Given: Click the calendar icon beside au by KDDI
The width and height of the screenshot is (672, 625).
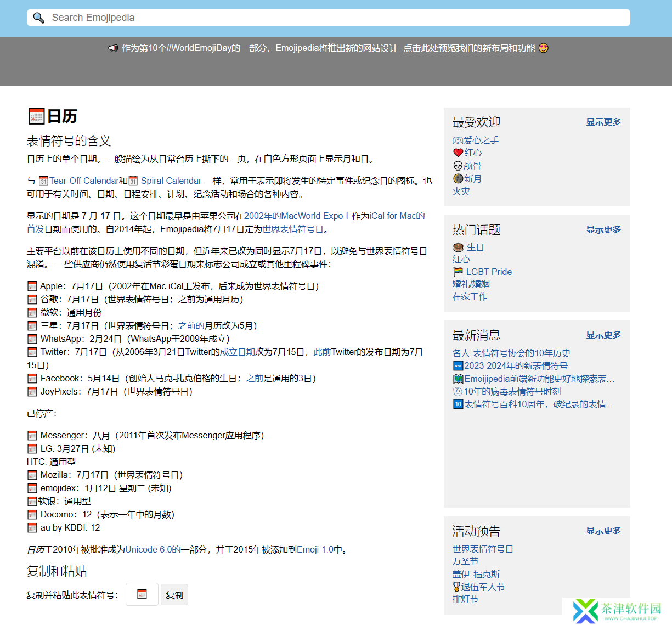Looking at the screenshot, I should (32, 528).
